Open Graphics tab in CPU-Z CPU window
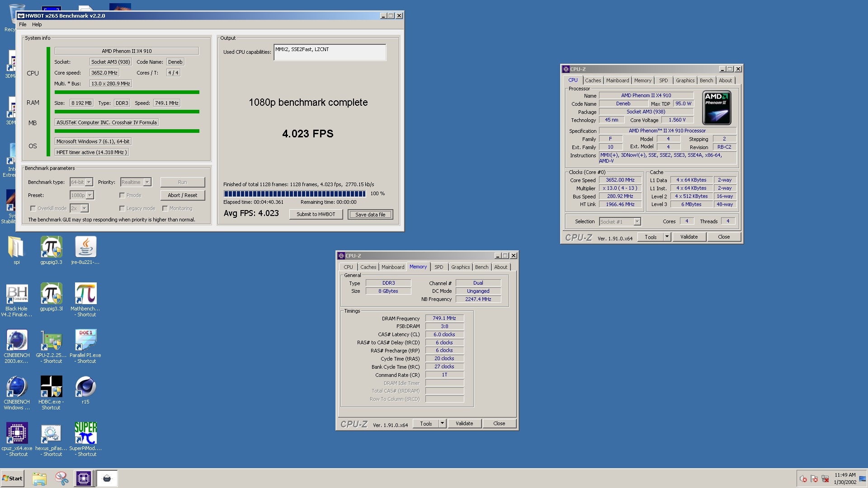 685,80
